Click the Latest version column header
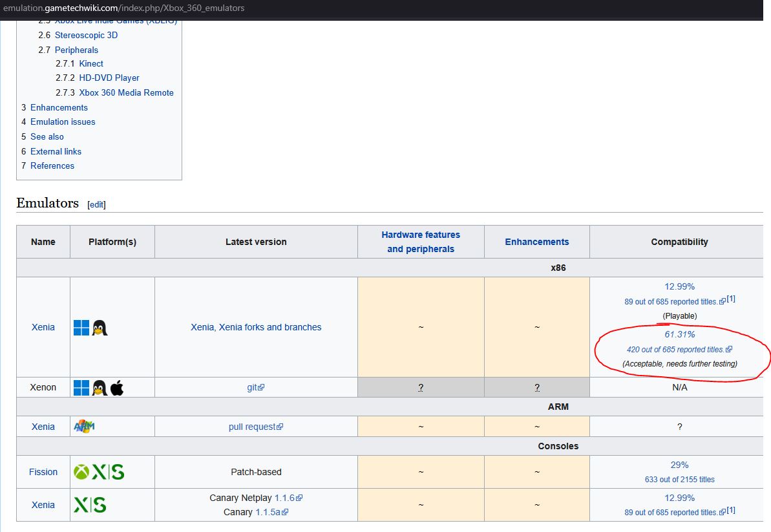This screenshot has height=532, width=771. [x=256, y=242]
